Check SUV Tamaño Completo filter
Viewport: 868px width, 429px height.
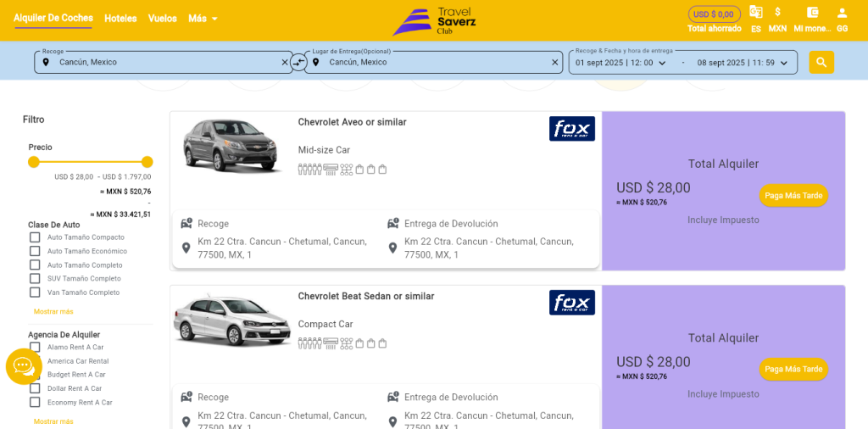point(35,278)
